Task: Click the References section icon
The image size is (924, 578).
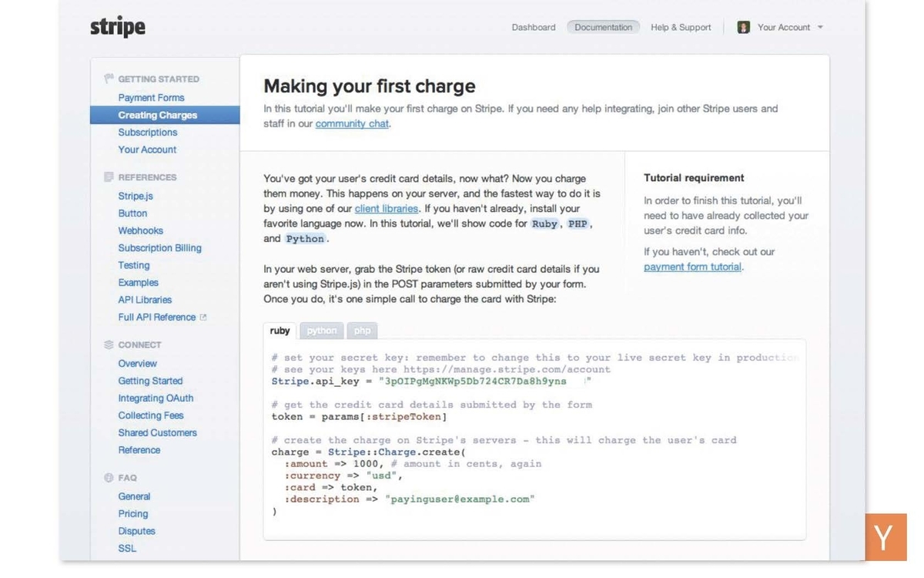Action: click(109, 177)
